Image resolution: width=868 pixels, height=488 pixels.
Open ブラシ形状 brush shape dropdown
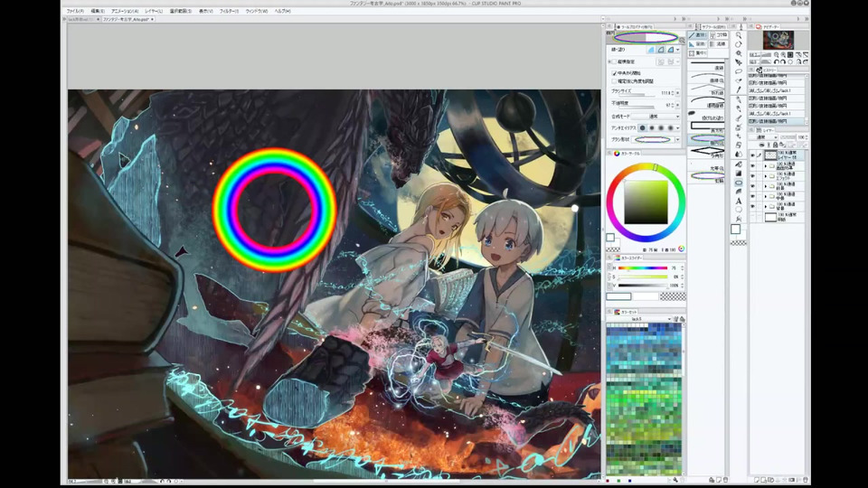[677, 140]
